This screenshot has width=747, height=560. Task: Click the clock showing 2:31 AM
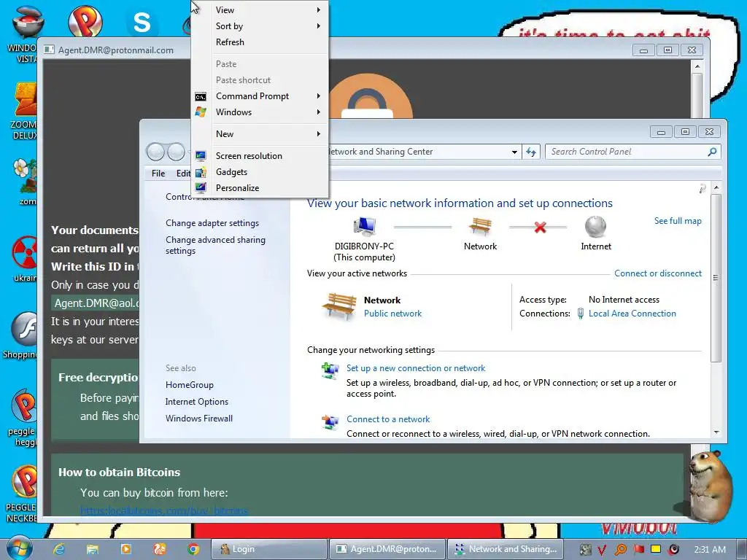[x=710, y=550]
